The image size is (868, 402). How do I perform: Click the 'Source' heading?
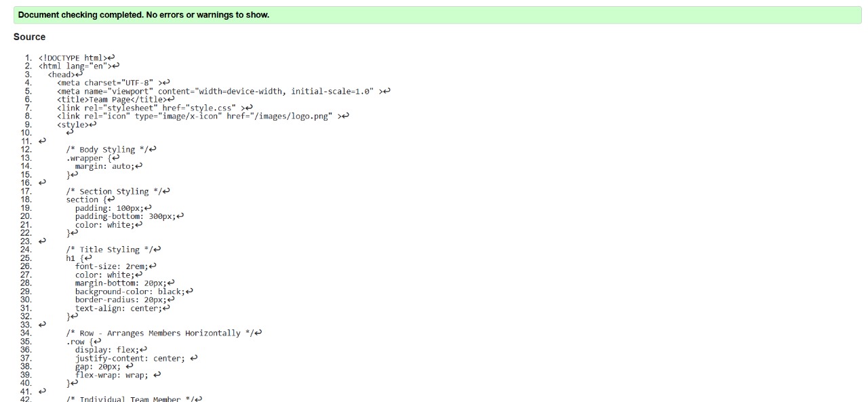coord(30,37)
